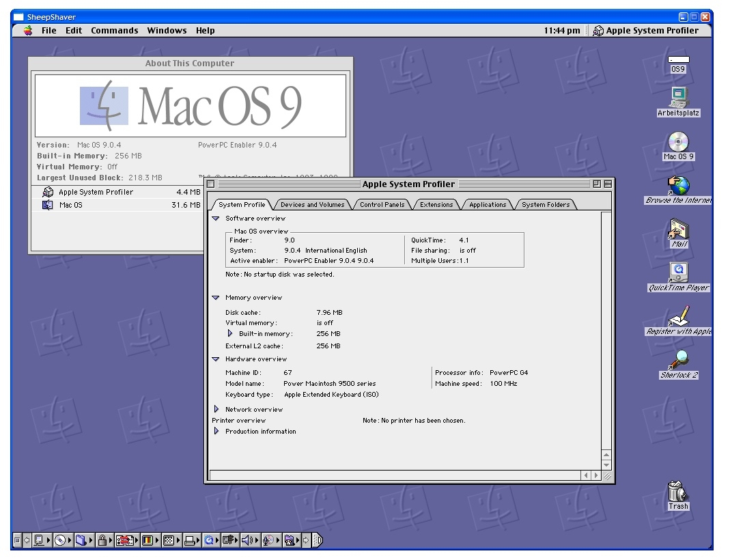Click the Web Sharing module in Control Strip
Image resolution: width=730 pixels, height=560 pixels.
[x=292, y=540]
